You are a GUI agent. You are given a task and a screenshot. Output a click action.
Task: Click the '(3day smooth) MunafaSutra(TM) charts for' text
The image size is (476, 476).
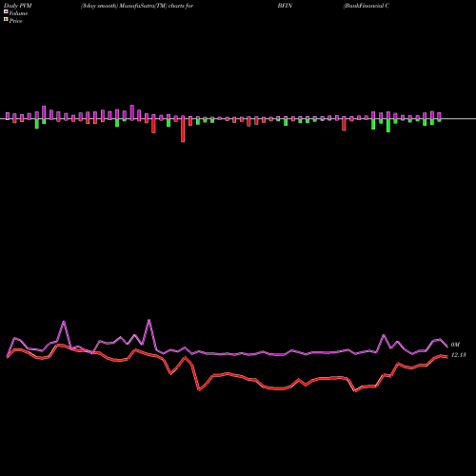pos(137,6)
